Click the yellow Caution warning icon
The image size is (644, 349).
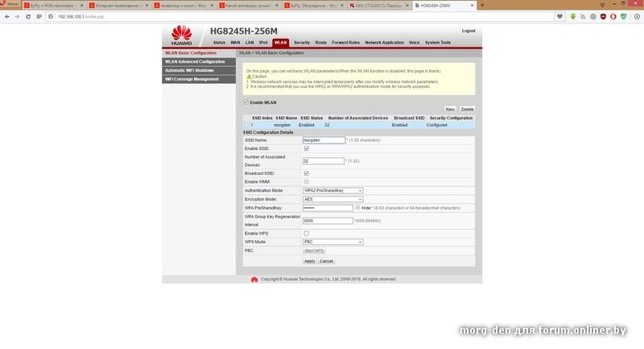coord(249,77)
